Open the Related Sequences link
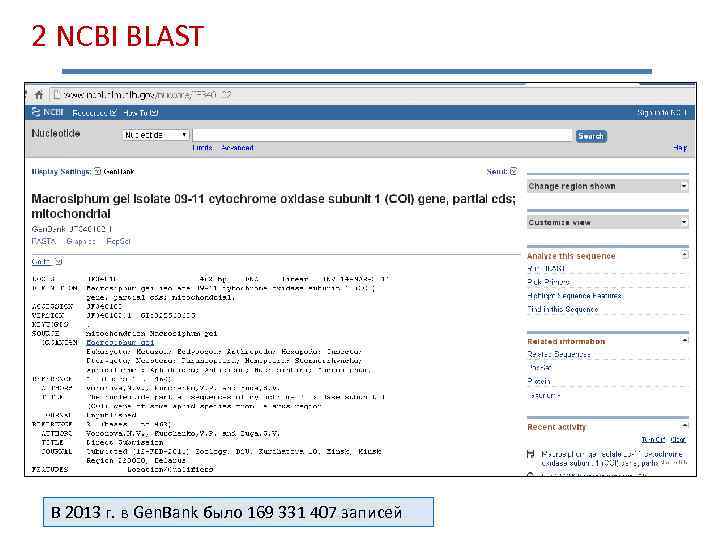This screenshot has height=540, width=720. pos(559,354)
